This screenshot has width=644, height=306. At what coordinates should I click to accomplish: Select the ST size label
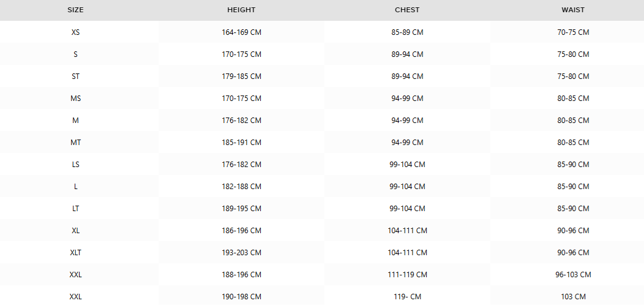[x=75, y=76]
